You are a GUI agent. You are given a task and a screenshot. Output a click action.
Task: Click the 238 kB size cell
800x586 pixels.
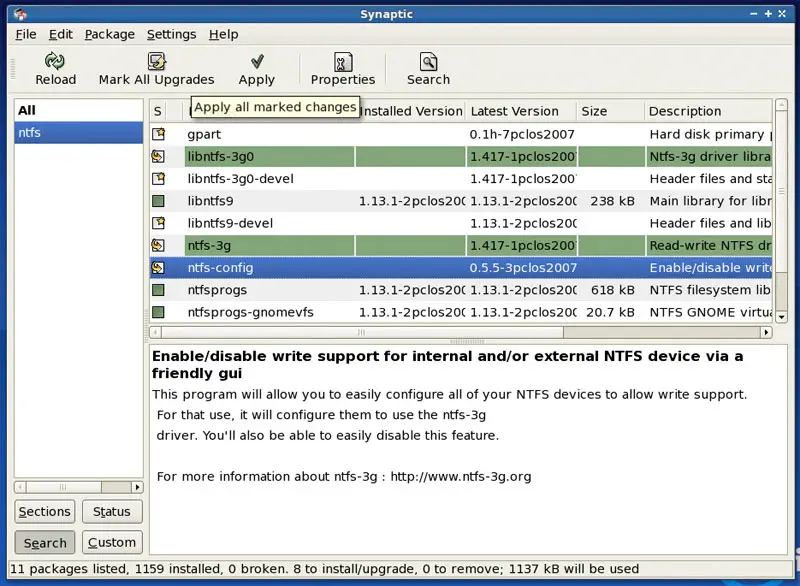(612, 201)
